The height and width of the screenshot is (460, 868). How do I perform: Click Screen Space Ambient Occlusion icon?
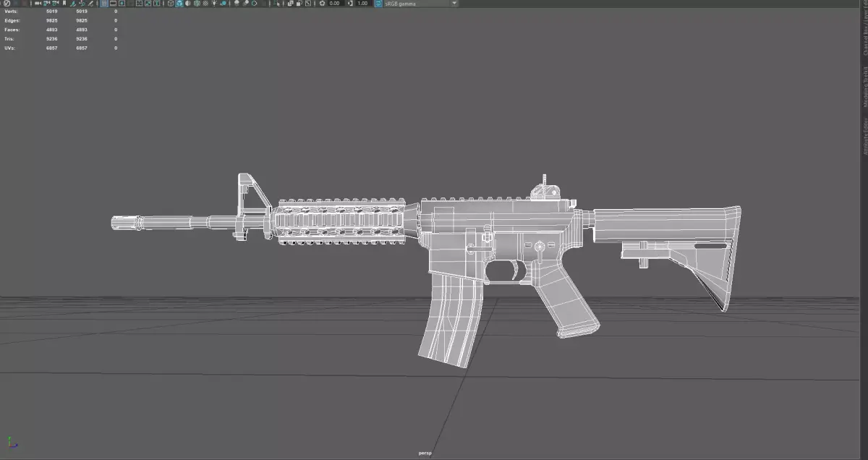235,4
